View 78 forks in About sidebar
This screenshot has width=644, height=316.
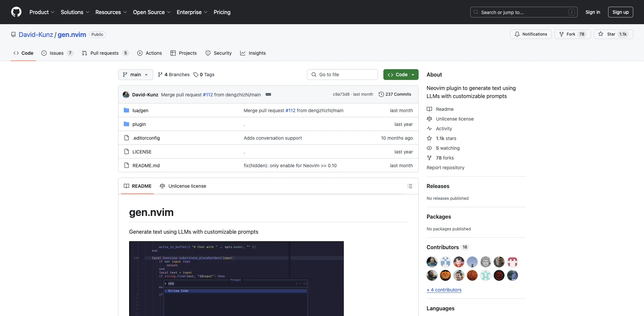tap(440, 158)
